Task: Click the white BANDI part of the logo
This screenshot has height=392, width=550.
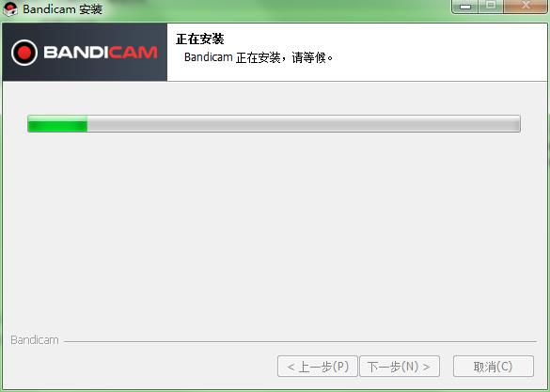Action: pyautogui.click(x=76, y=53)
